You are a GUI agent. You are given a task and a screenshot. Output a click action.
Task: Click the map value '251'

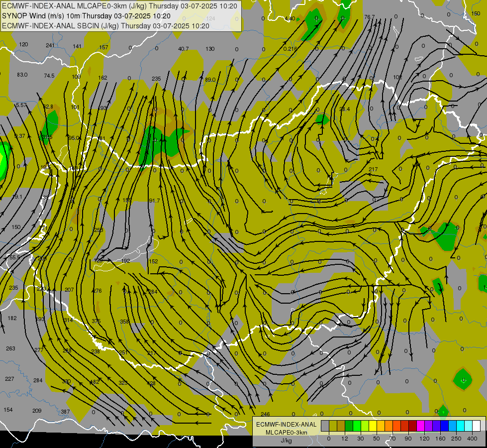tap(123, 352)
